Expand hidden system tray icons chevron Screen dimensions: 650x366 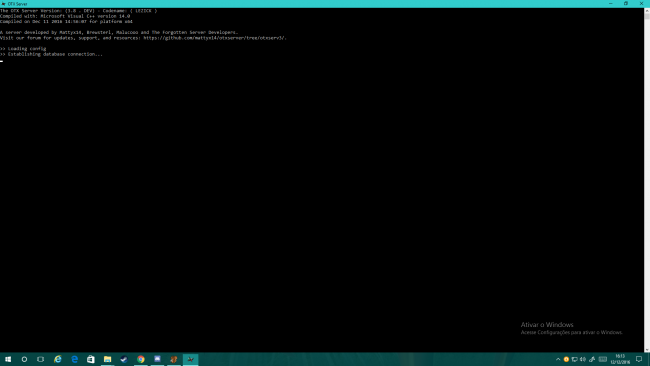[x=558, y=359]
